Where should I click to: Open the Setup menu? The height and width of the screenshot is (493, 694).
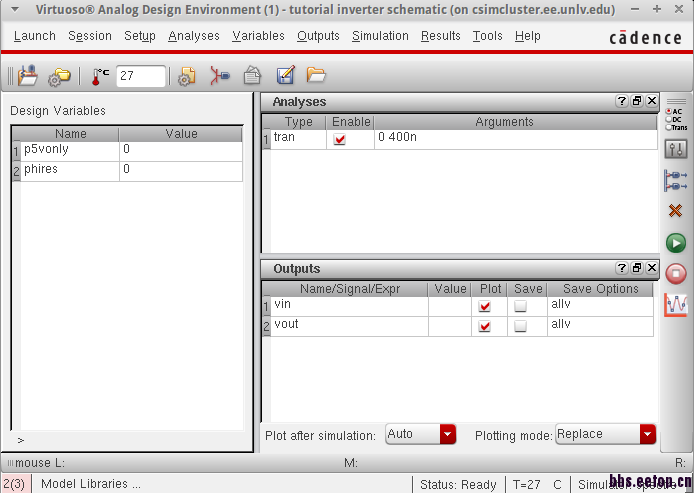pos(139,36)
